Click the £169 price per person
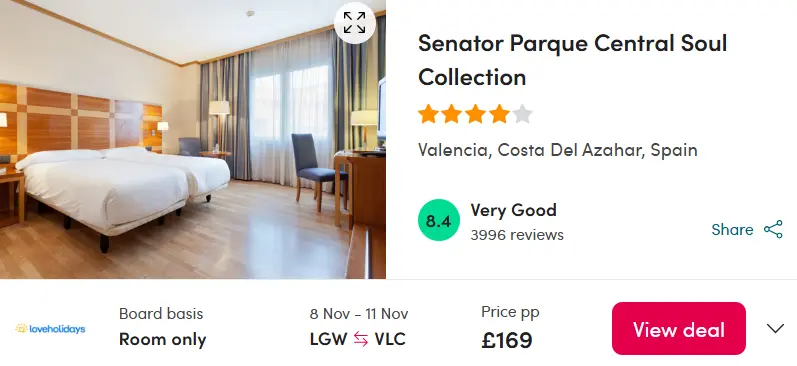Viewport: 797px width, 366px height. point(507,340)
